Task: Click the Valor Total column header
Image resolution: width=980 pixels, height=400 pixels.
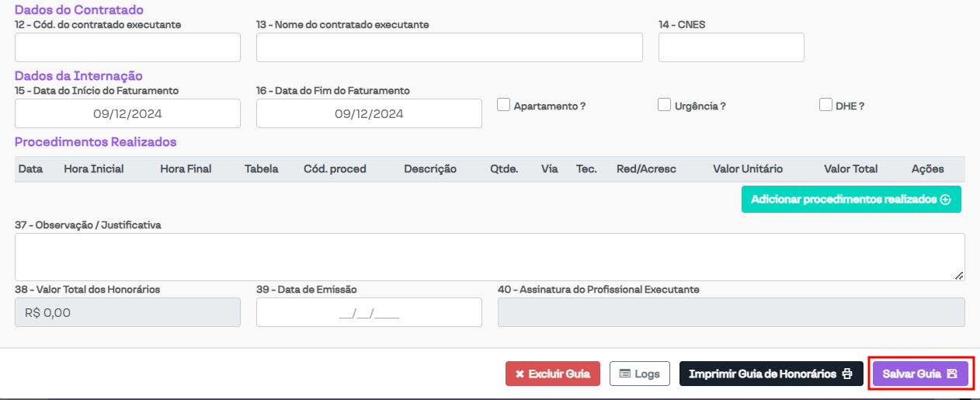Action: 850,169
